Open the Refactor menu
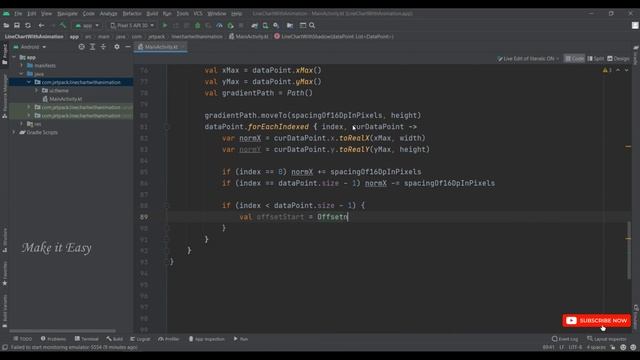 click(x=132, y=13)
